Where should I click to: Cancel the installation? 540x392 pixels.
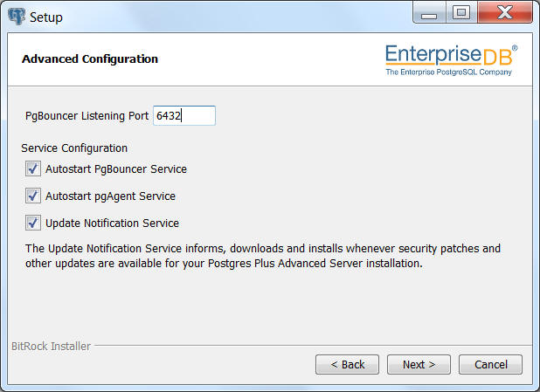[x=490, y=364]
